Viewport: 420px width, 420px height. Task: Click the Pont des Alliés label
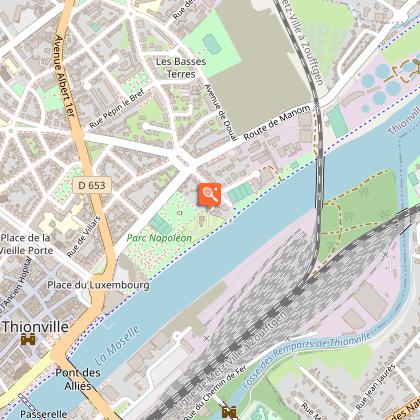pos(78,379)
